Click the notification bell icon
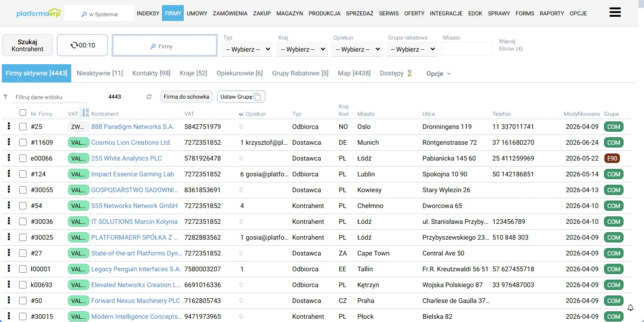The width and height of the screenshot is (644, 322). 631,308
